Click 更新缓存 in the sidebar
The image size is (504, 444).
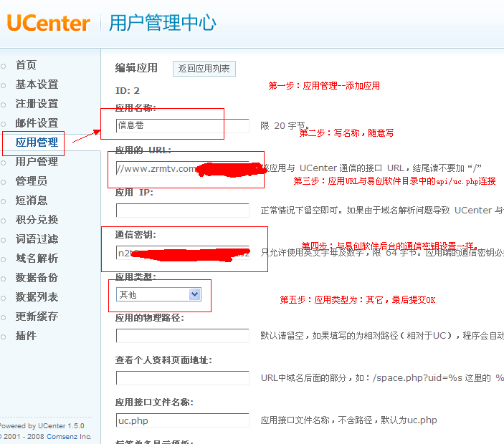(x=37, y=317)
